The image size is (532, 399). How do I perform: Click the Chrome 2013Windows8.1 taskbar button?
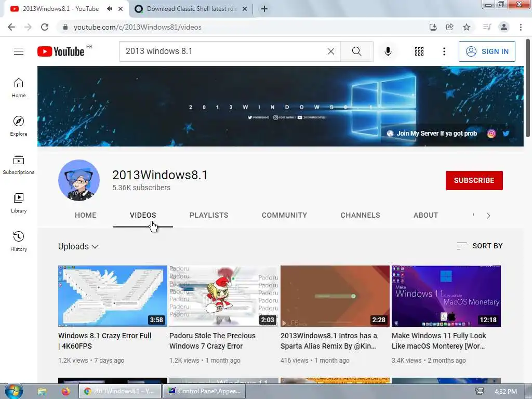click(120, 391)
